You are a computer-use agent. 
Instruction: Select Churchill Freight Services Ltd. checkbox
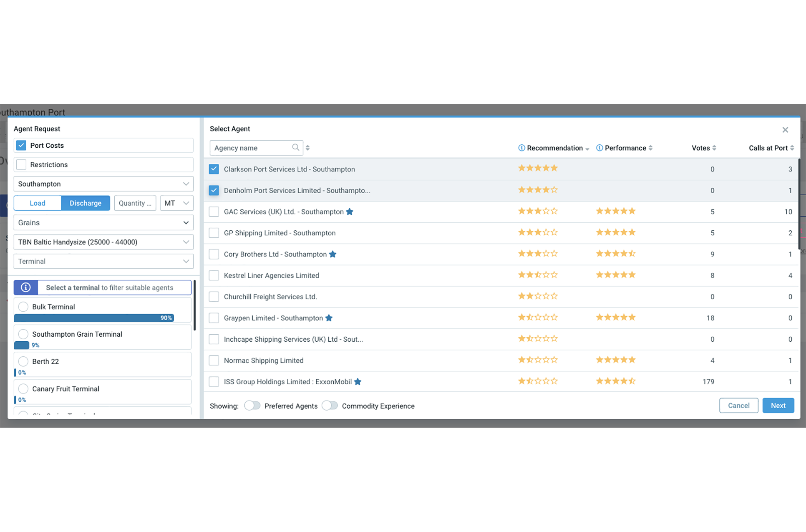(x=214, y=297)
